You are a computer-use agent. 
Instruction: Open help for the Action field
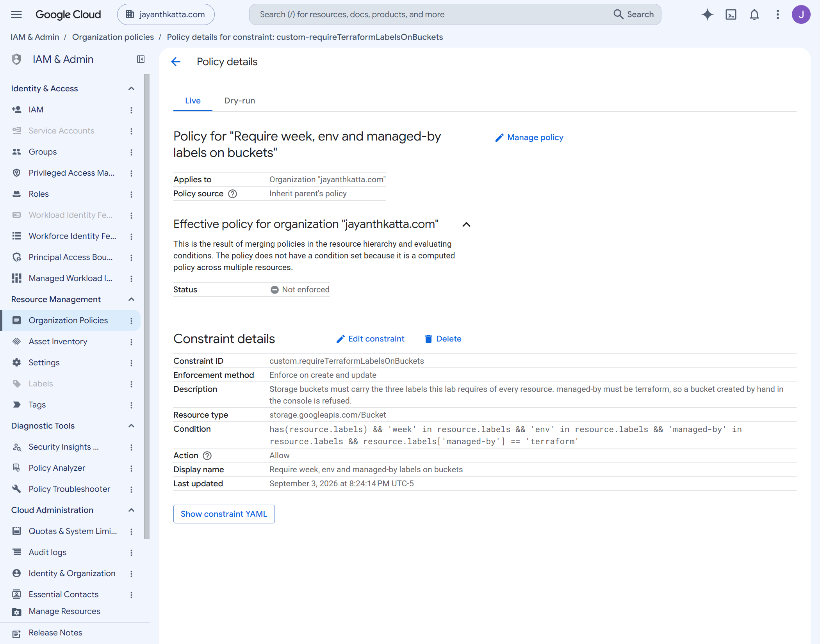pyautogui.click(x=207, y=455)
